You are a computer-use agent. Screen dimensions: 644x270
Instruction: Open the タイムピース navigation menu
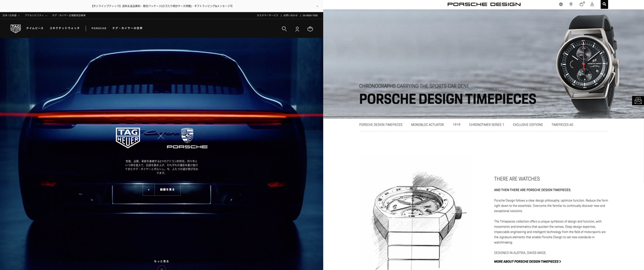pos(35,28)
